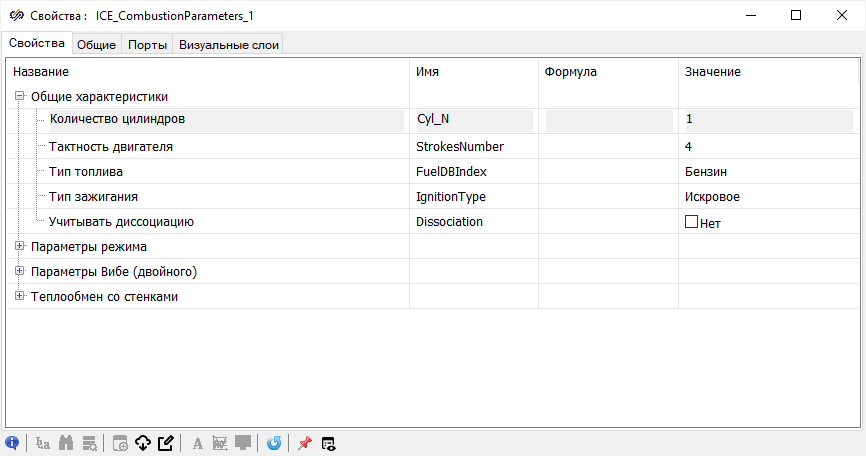Switch to the Общие tab

coord(96,44)
